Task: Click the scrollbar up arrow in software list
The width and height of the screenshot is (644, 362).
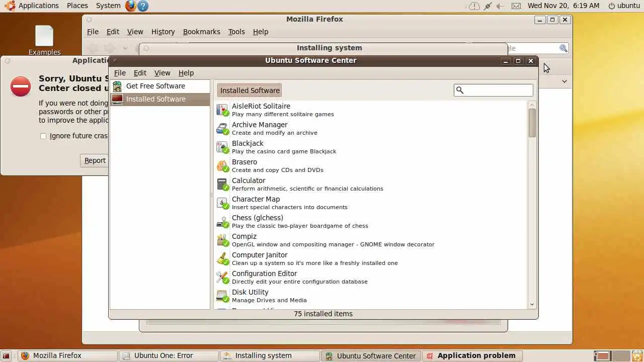Action: point(532,105)
